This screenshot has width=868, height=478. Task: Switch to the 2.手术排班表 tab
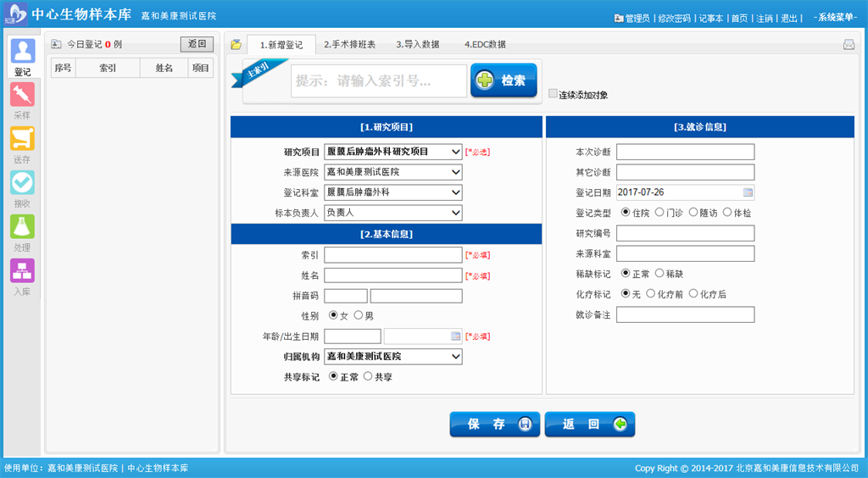[x=349, y=44]
